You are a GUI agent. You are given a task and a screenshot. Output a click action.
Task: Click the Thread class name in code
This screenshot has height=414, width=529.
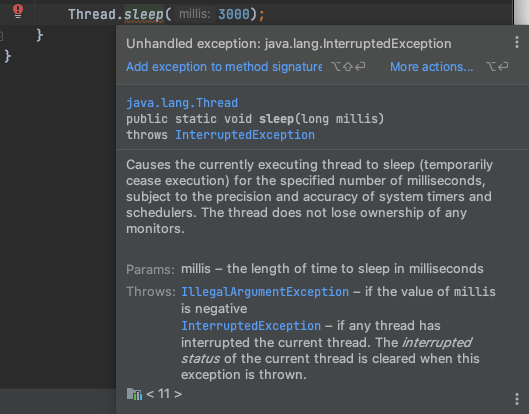pyautogui.click(x=92, y=15)
